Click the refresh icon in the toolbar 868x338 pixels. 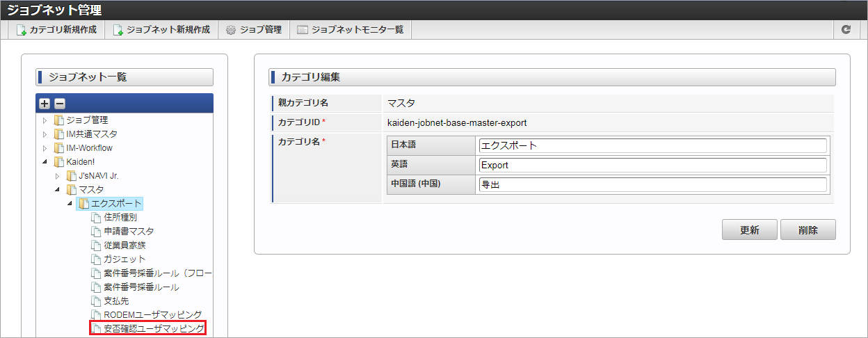(x=846, y=30)
